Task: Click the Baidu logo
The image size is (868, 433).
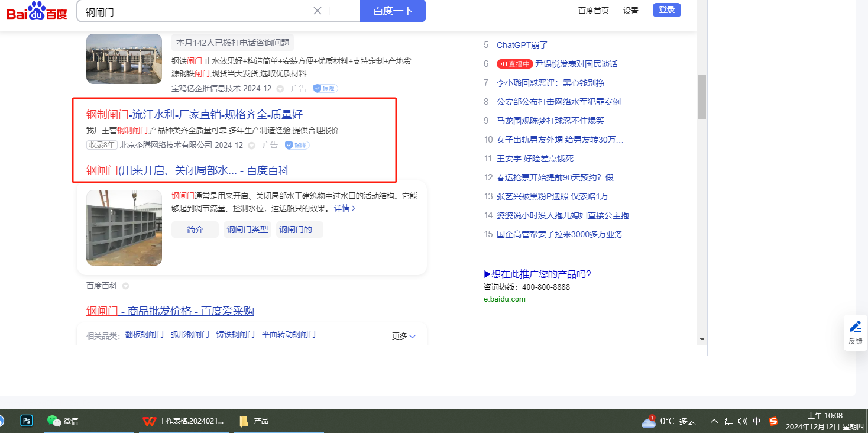Action: coord(37,11)
